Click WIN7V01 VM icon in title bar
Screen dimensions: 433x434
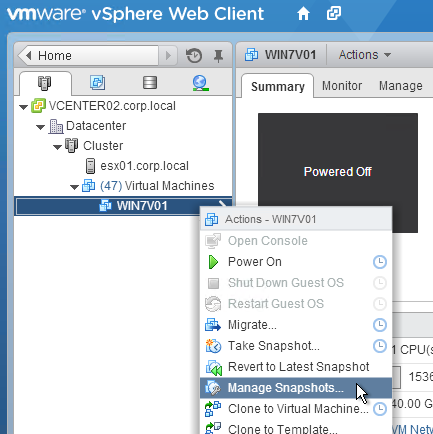[x=251, y=55]
